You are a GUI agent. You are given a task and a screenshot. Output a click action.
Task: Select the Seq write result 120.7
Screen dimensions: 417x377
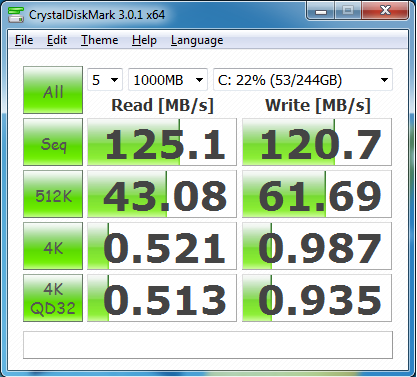click(x=317, y=142)
